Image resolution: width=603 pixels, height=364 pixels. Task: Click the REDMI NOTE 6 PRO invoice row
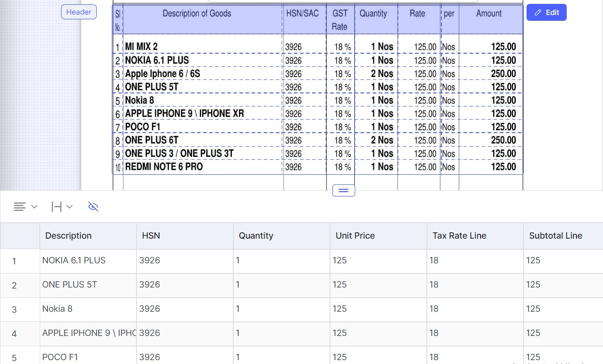(x=318, y=167)
